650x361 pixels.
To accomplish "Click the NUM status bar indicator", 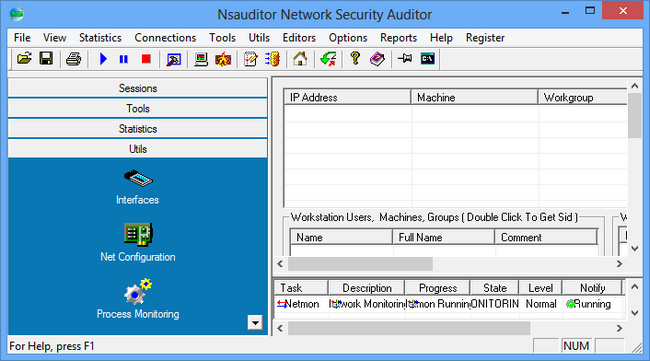I will (576, 346).
